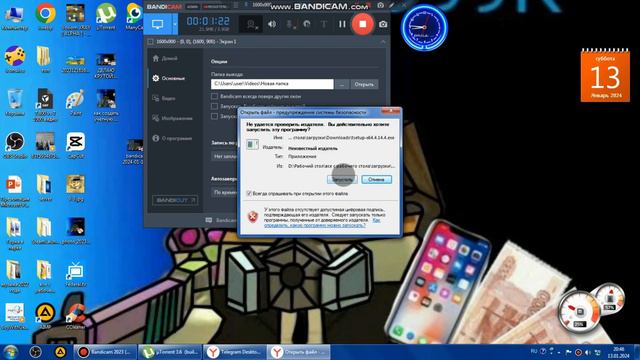This screenshot has height=360, width=640.
Task: Click the analog clock desktop gadget
Action: coord(424,27)
